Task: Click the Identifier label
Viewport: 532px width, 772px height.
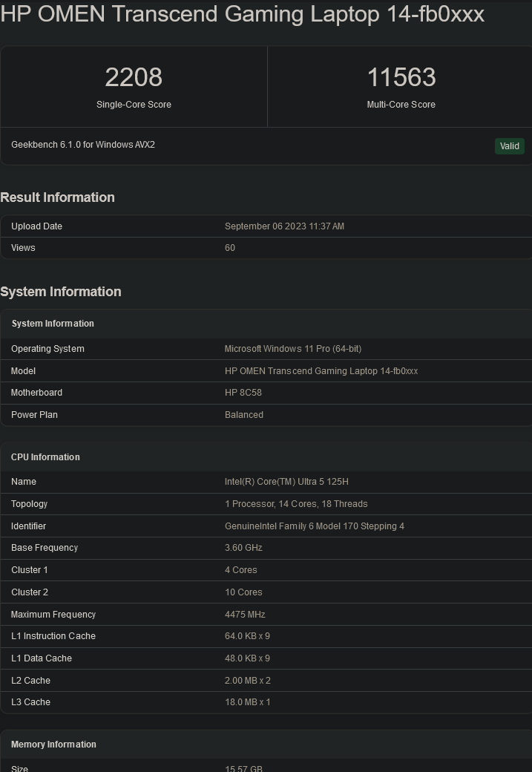Action: click(x=28, y=526)
